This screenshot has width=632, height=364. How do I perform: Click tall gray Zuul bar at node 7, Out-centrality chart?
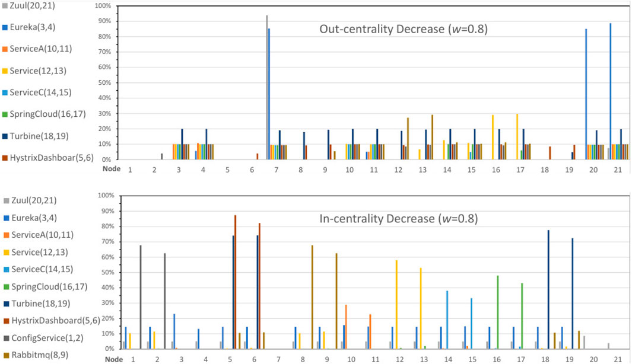[x=267, y=87]
